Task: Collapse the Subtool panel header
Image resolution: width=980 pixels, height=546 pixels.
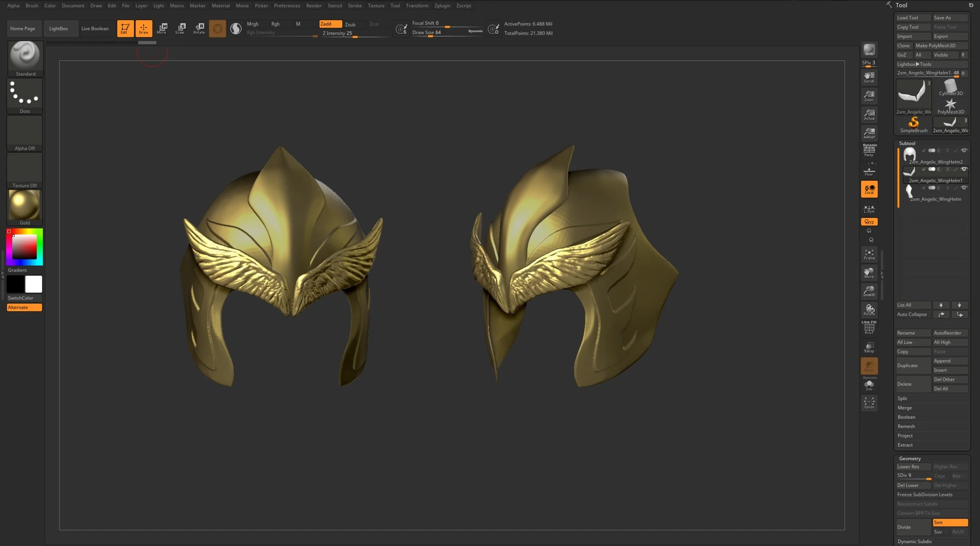Action: pos(907,143)
